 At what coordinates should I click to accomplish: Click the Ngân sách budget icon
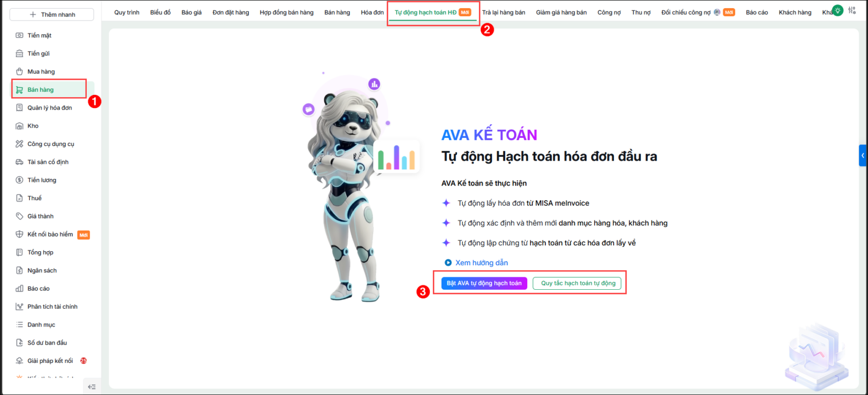pyautogui.click(x=20, y=270)
